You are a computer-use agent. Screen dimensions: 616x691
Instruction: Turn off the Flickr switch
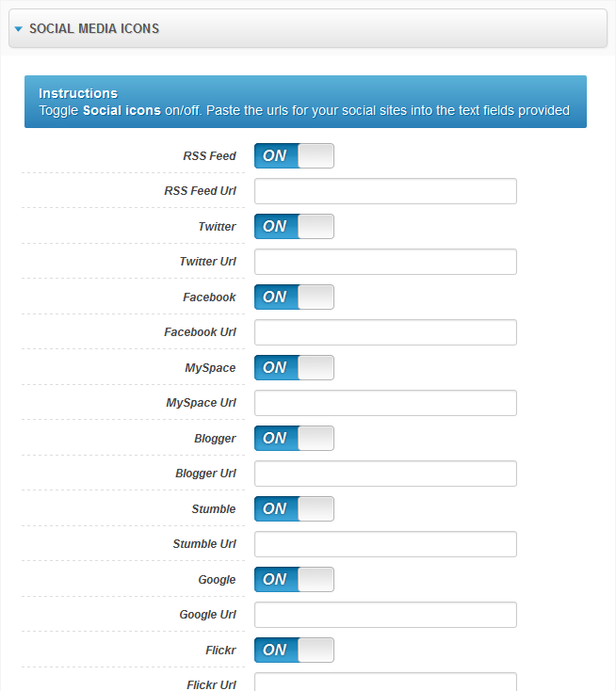294,651
